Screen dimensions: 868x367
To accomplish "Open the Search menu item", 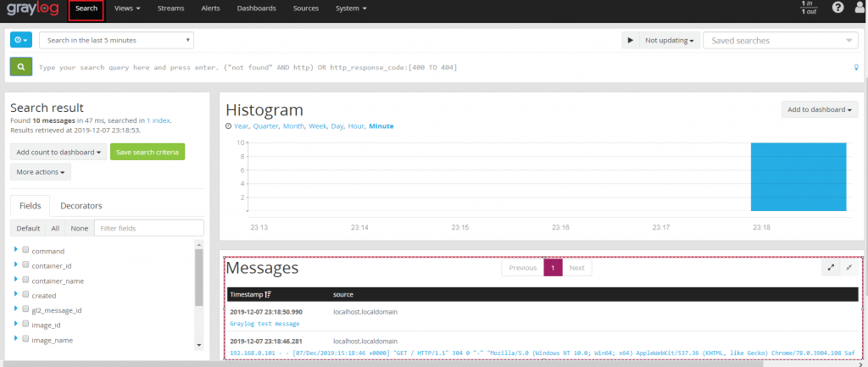I will (86, 8).
